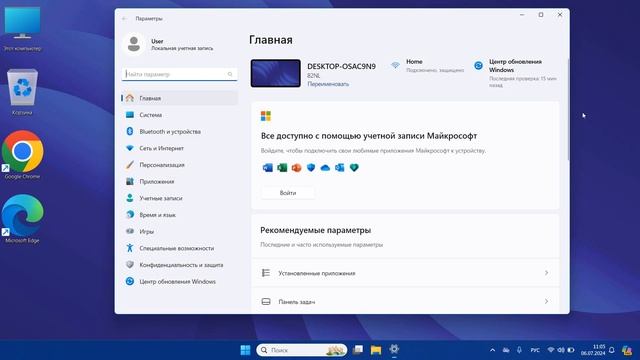Viewport: 640px width, 360px height.
Task: Click the Settings gear on taskbar
Action: coord(394,349)
